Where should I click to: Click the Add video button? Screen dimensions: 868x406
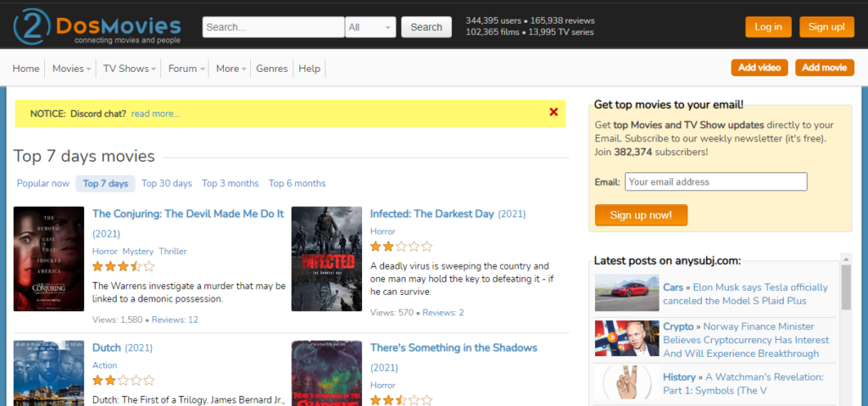pyautogui.click(x=759, y=68)
